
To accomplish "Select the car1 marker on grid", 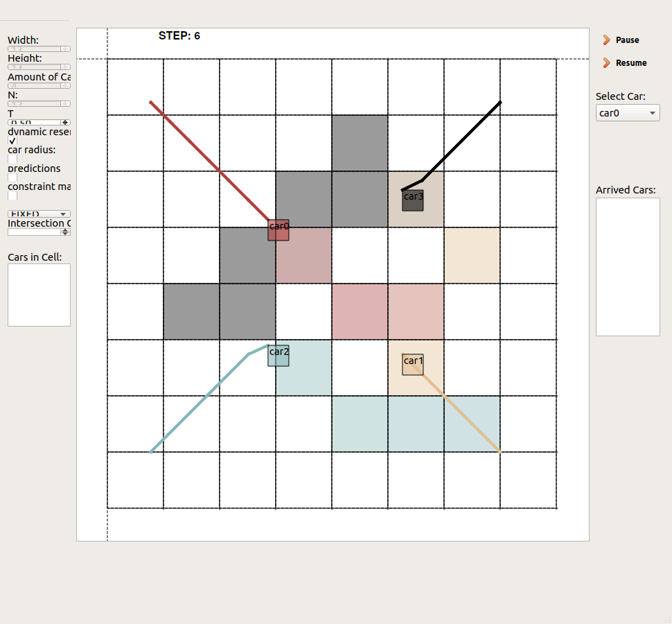I will point(413,365).
